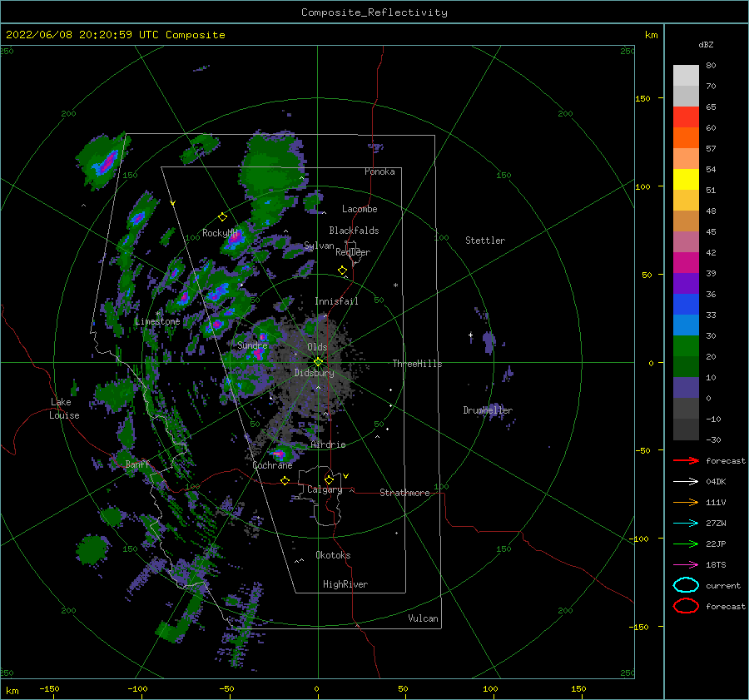Click the yellow V marker above the Calgary label
749x700 pixels.
[x=345, y=476]
